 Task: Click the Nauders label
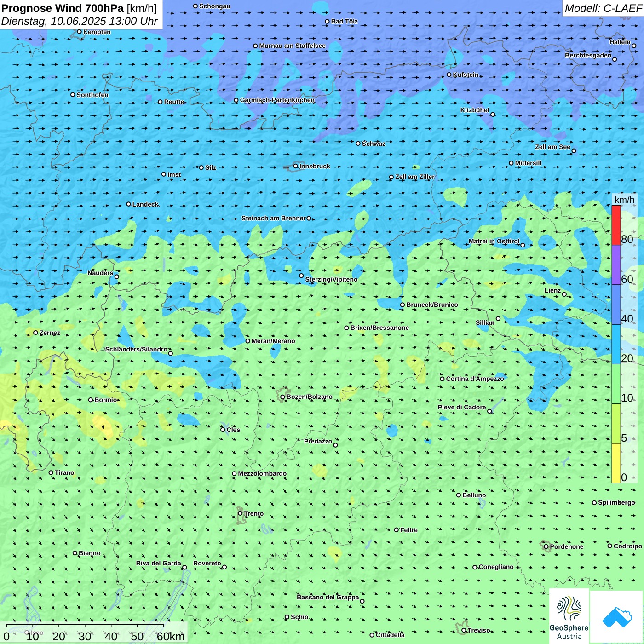(100, 273)
